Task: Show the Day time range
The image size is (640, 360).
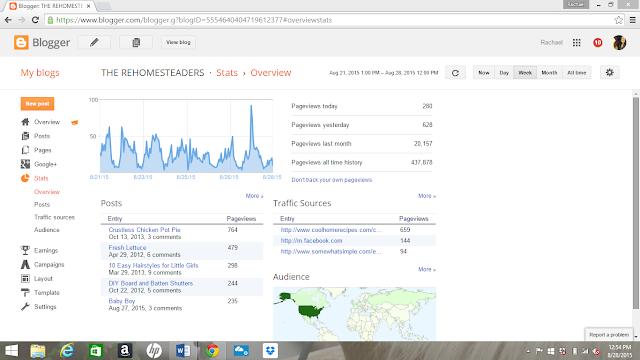Action: [x=504, y=73]
